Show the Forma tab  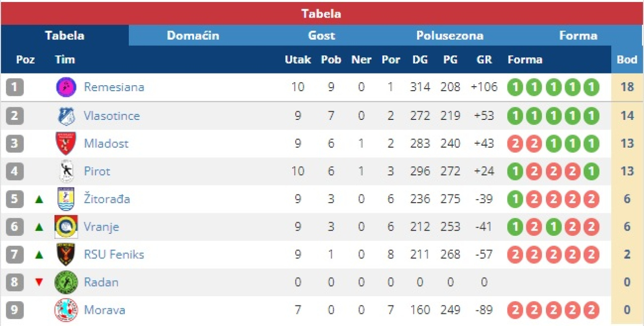click(578, 36)
